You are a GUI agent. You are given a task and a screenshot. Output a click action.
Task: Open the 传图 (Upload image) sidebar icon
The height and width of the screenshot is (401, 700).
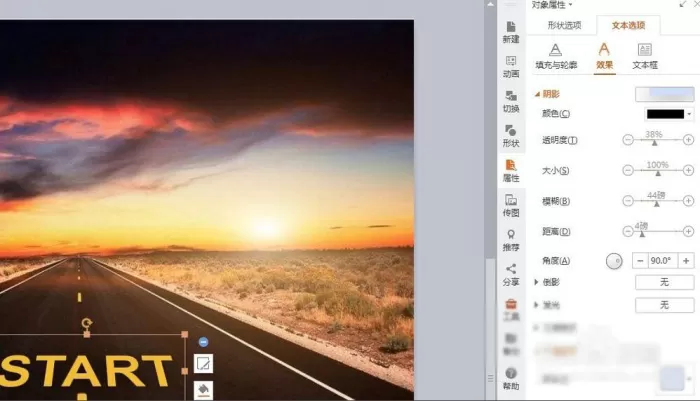pos(511,205)
